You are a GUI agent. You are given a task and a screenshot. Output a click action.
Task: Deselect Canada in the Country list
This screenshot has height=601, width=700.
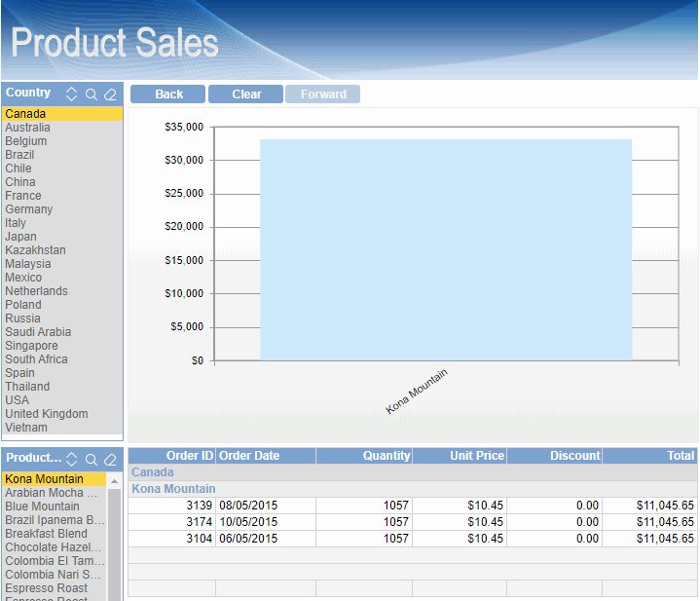pyautogui.click(x=25, y=114)
